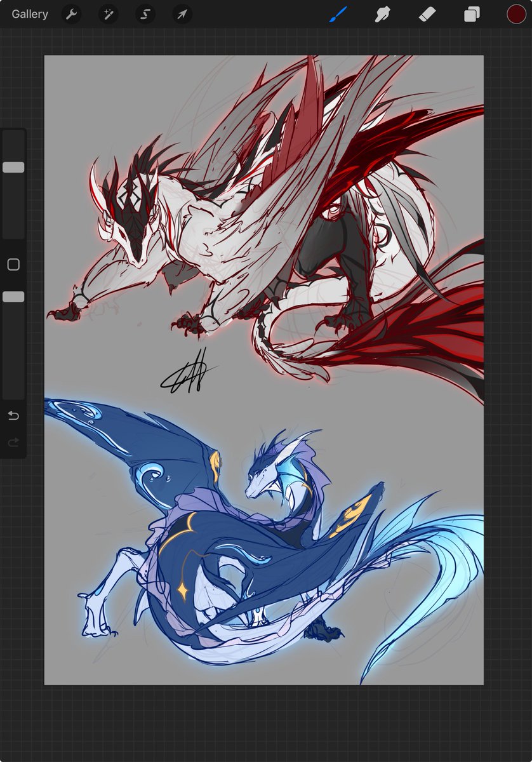Activate the Transform arrow tool
The width and height of the screenshot is (532, 762).
coord(182,14)
